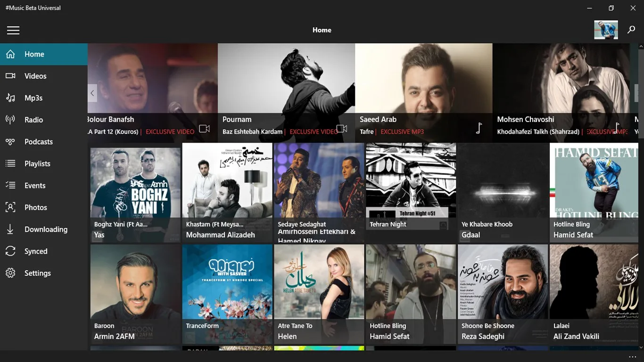Open the Settings label

click(x=37, y=273)
